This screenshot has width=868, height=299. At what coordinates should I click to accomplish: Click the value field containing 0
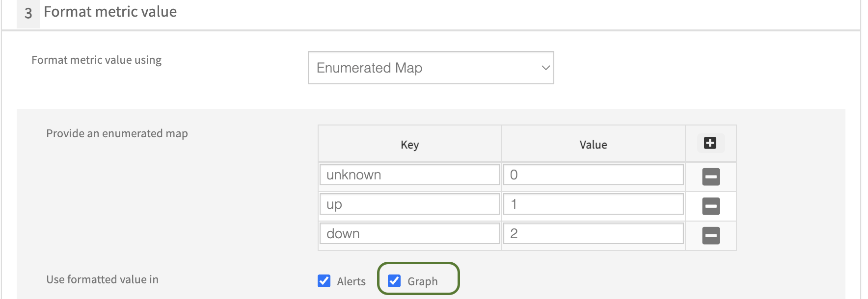593,175
